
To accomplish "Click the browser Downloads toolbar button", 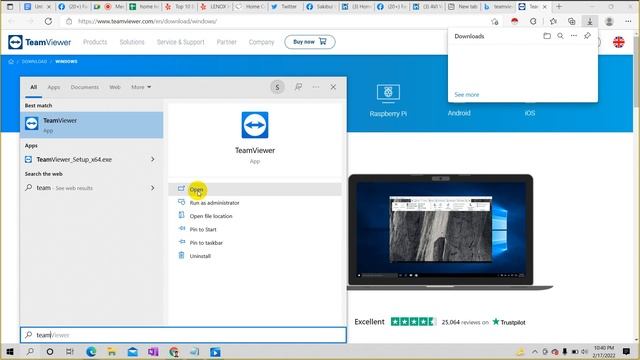I will click(590, 21).
